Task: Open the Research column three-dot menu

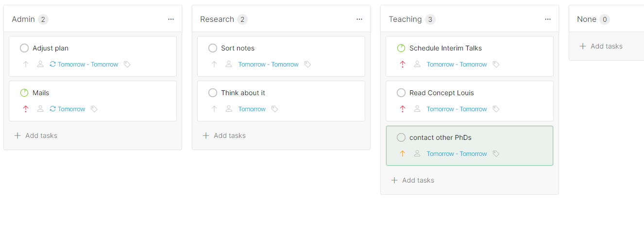Action: (x=359, y=19)
